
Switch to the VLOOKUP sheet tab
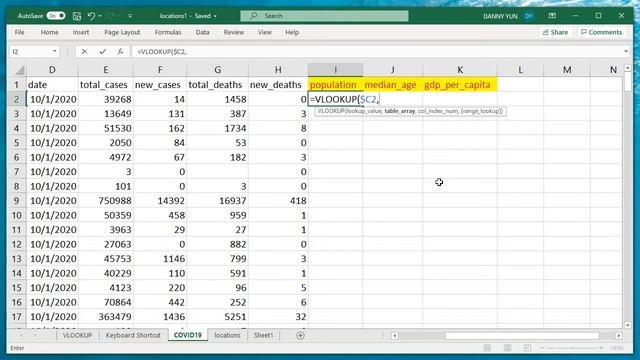tap(77, 335)
